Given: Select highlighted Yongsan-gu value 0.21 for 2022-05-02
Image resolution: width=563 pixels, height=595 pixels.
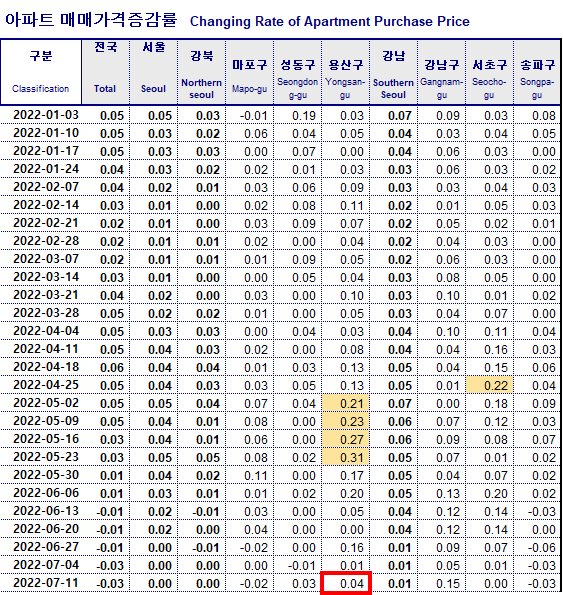Looking at the screenshot, I should pos(346,403).
